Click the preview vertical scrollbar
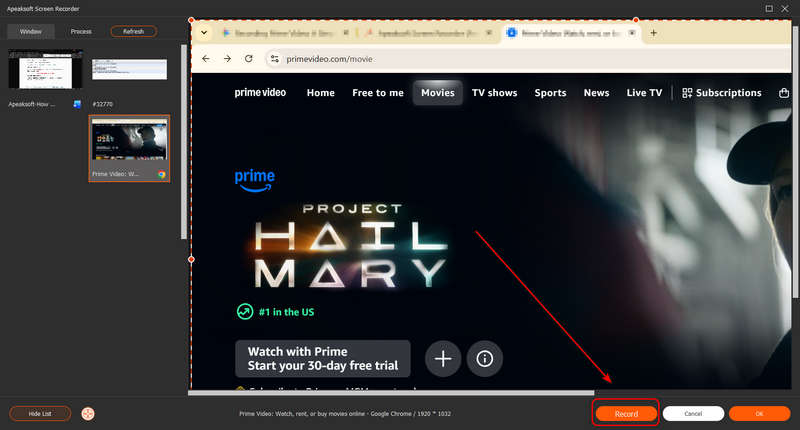800x430 pixels. point(795,162)
